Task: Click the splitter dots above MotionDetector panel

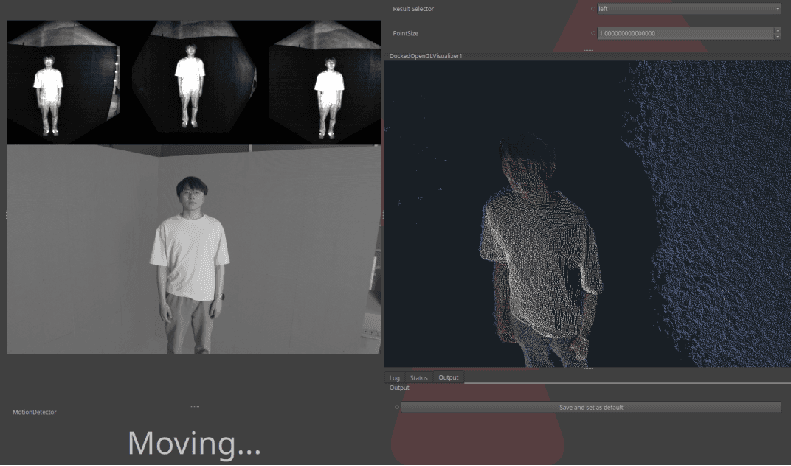Action: point(194,406)
